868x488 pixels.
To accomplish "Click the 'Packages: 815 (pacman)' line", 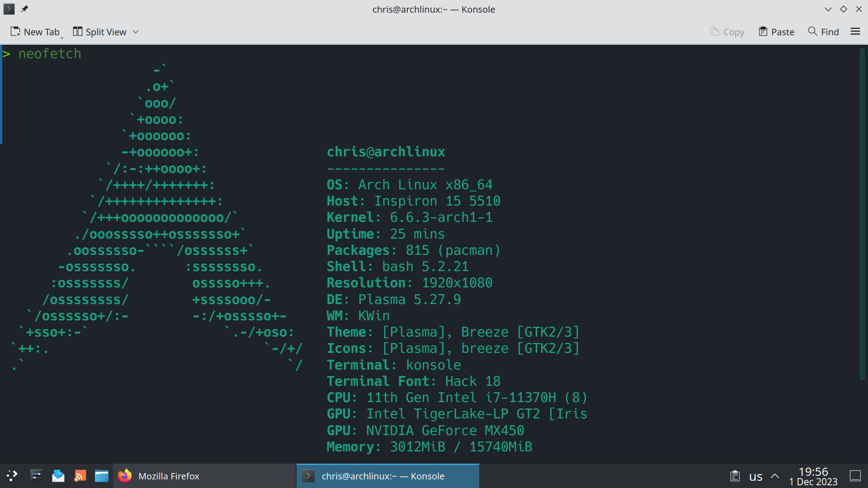I will 414,250.
